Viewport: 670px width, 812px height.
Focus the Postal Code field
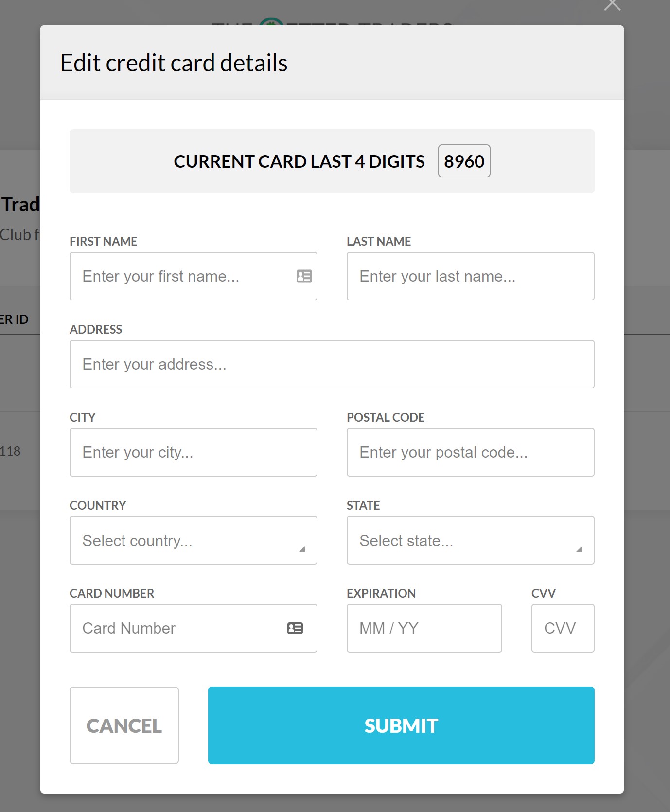point(470,452)
